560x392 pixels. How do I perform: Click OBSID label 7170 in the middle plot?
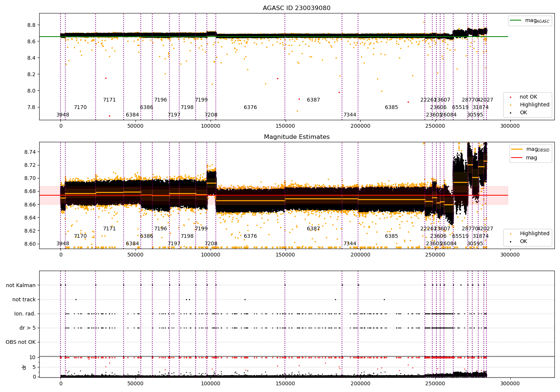click(x=80, y=236)
